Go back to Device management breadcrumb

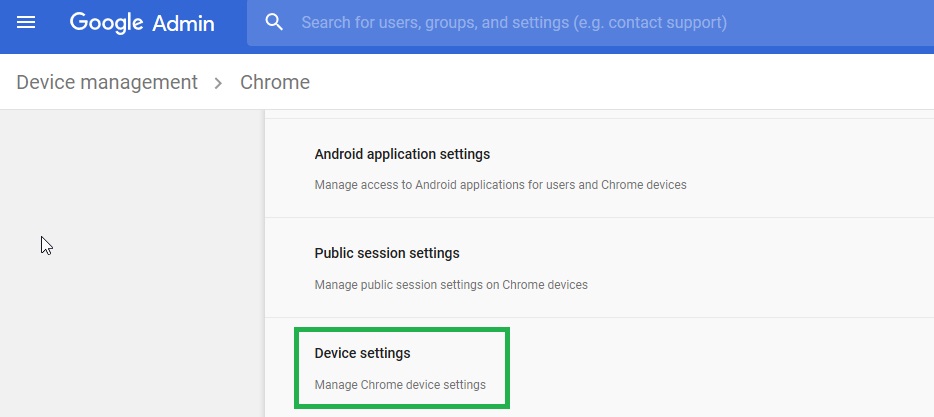[107, 82]
